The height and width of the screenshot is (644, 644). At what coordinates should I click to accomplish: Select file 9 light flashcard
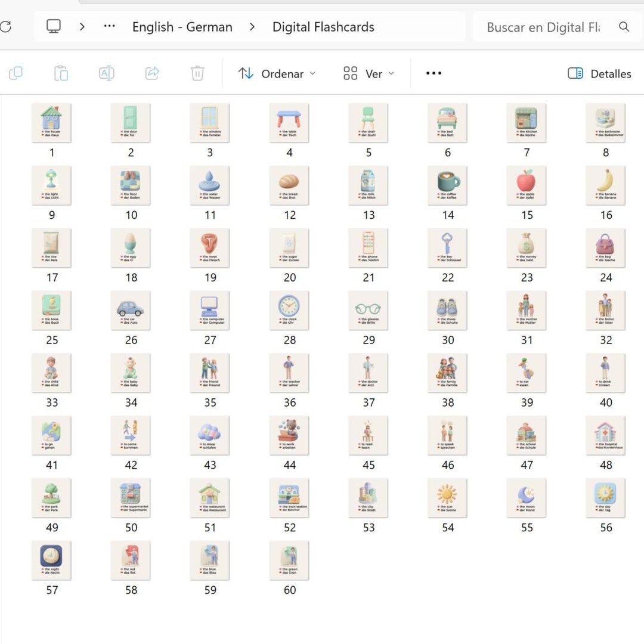coord(51,185)
